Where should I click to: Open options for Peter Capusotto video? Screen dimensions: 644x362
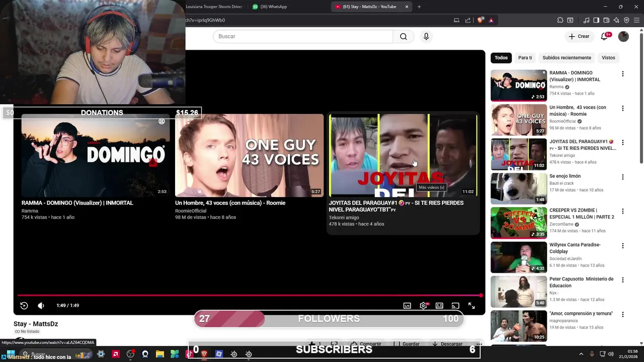[623, 280]
